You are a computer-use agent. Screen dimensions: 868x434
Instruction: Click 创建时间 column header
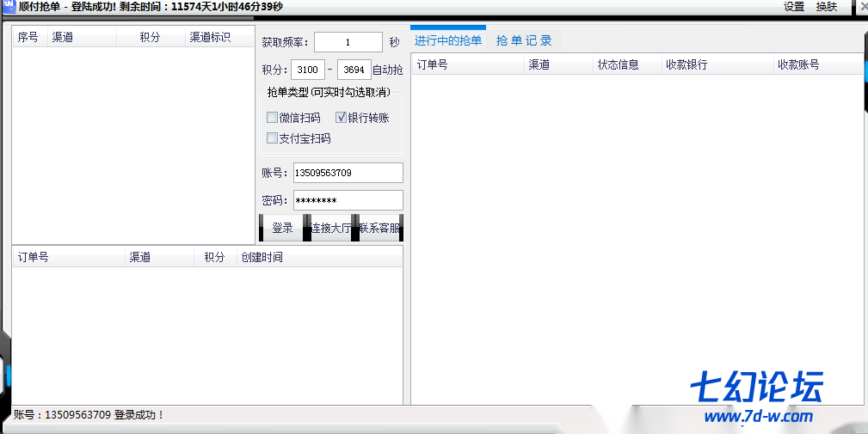(x=319, y=257)
